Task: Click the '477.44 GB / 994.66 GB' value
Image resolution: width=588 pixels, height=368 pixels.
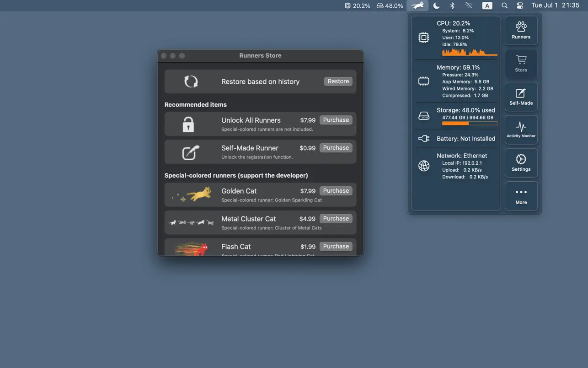Action: [x=468, y=118]
